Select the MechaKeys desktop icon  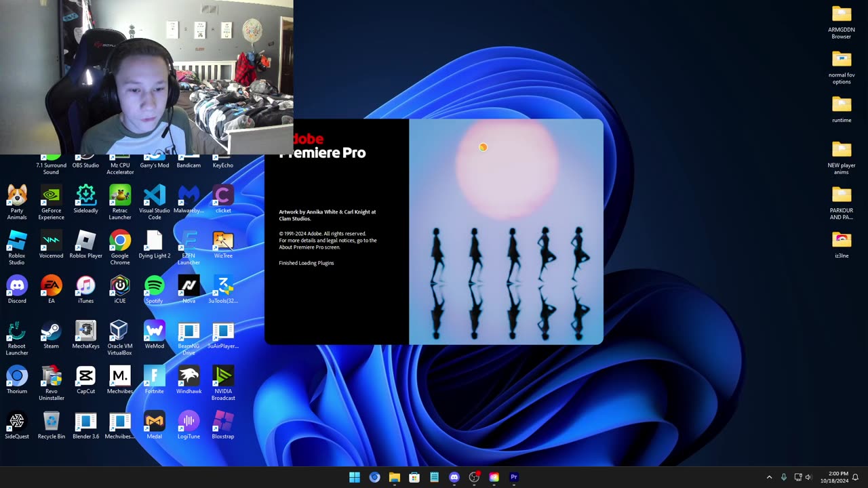(x=85, y=335)
